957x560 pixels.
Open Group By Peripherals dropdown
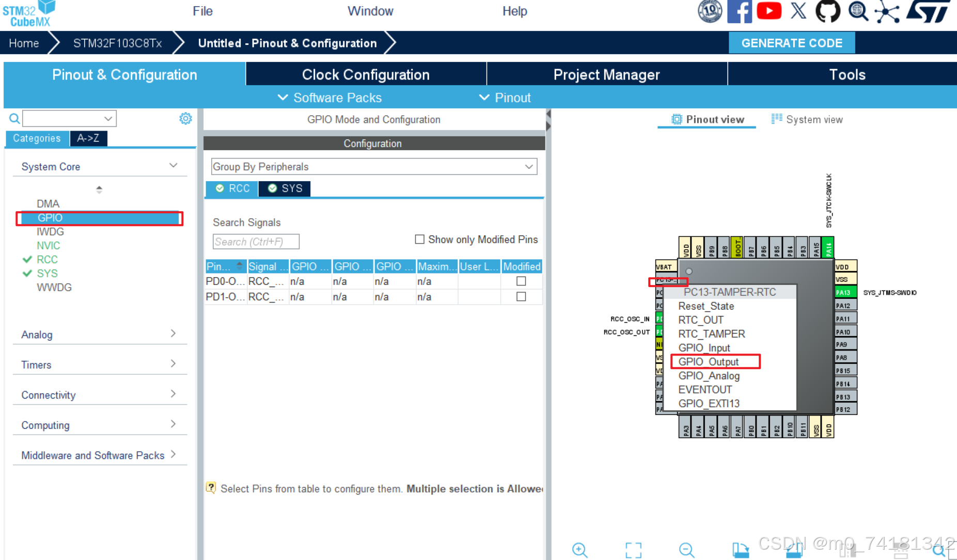pyautogui.click(x=374, y=167)
